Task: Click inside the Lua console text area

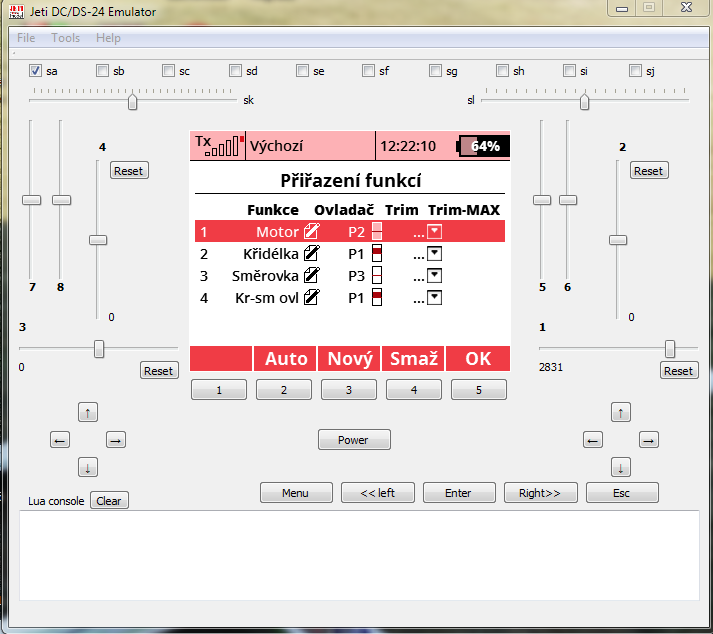Action: (x=356, y=555)
